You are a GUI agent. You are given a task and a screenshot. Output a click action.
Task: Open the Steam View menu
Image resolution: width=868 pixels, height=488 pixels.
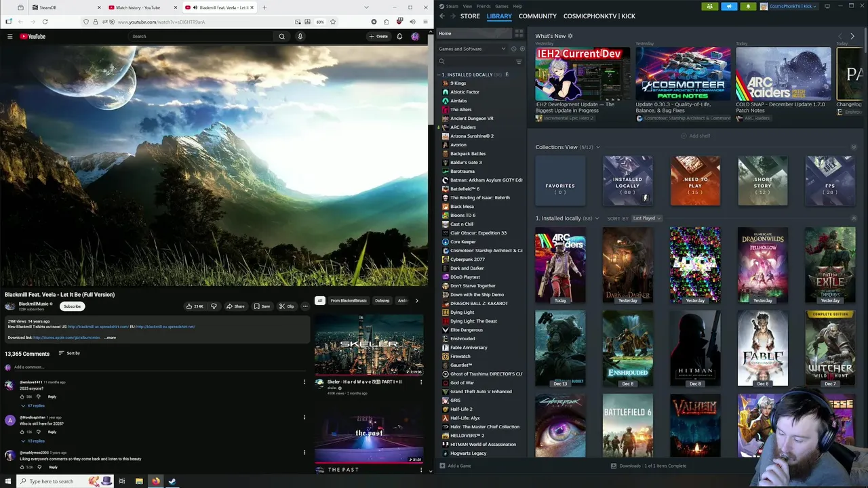[x=467, y=6]
